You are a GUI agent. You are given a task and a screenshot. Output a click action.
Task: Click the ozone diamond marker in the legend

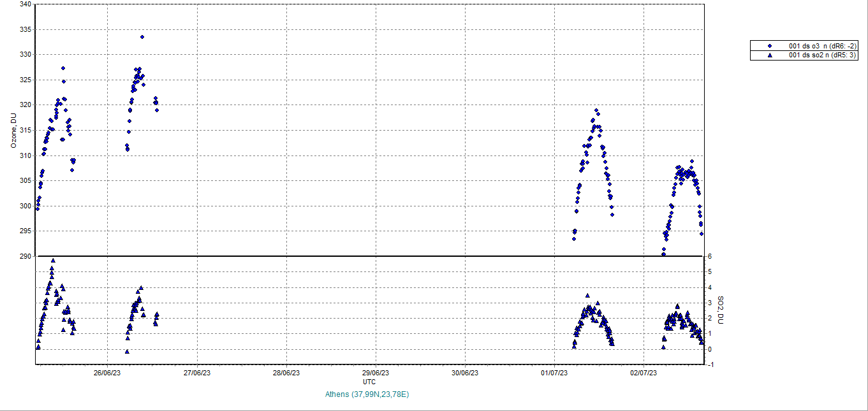click(x=770, y=46)
